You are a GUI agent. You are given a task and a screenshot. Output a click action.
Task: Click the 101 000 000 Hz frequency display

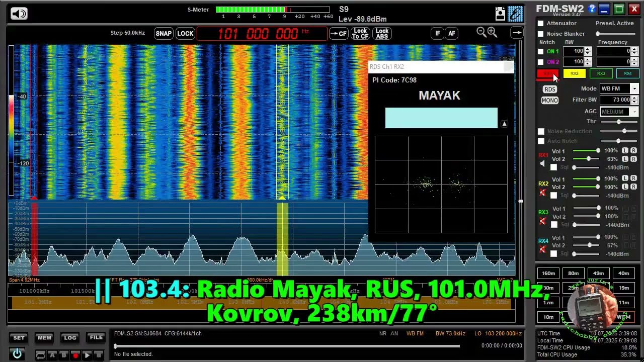click(262, 34)
